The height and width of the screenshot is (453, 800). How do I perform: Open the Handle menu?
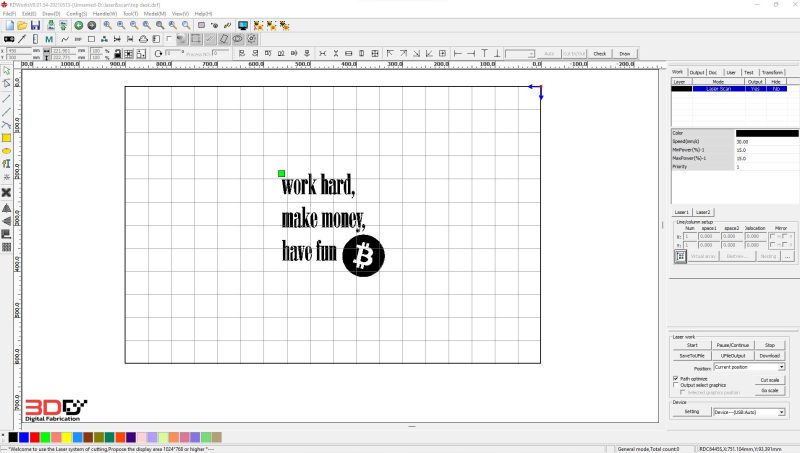(x=105, y=14)
